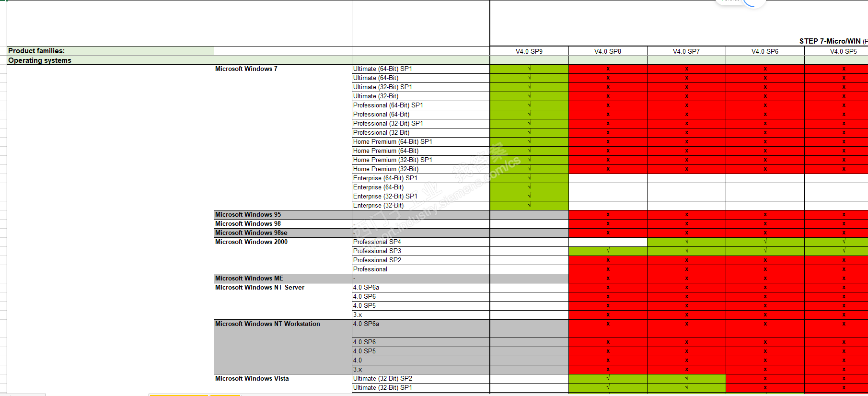The height and width of the screenshot is (396, 868).
Task: Select the "V4.0 SP8" column header cell
Action: [608, 51]
